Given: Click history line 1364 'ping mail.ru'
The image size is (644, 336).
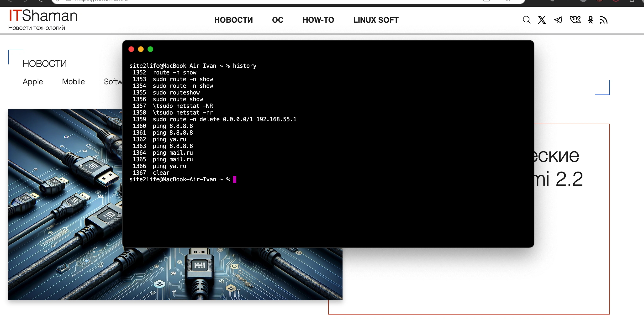Looking at the screenshot, I should pyautogui.click(x=163, y=153).
